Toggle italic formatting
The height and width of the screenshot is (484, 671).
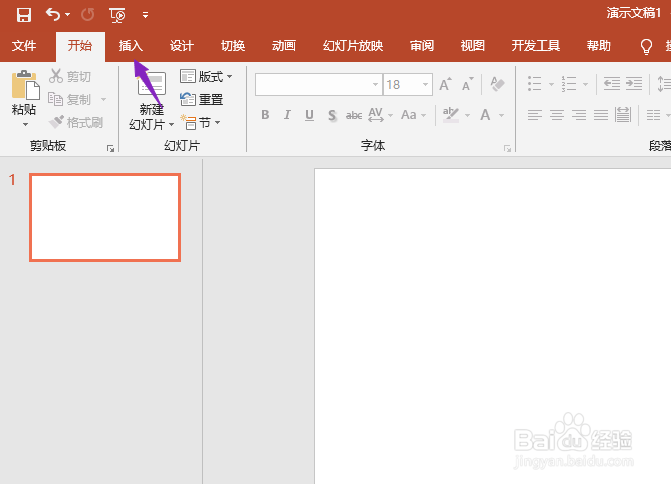pyautogui.click(x=287, y=115)
